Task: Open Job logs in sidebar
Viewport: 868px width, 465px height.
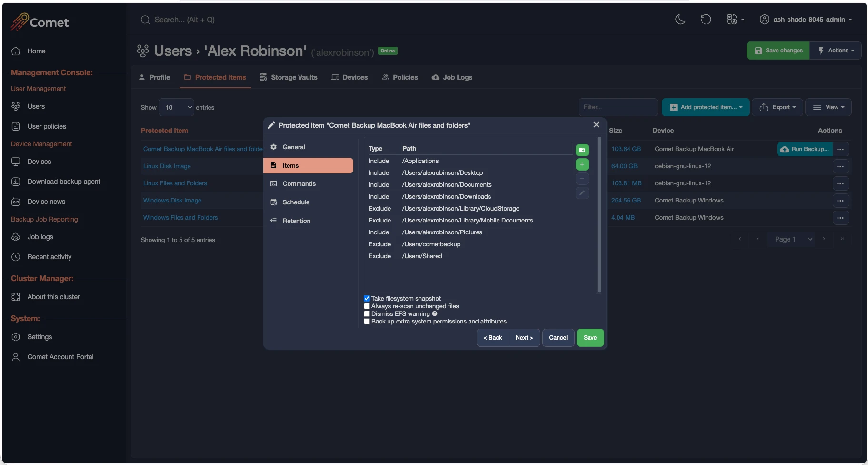Action: click(32, 237)
